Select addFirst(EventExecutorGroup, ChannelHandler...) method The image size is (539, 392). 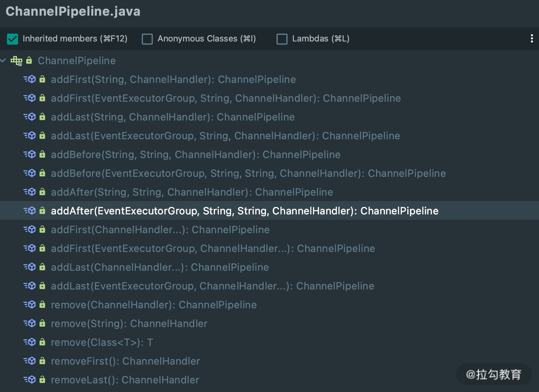click(213, 248)
